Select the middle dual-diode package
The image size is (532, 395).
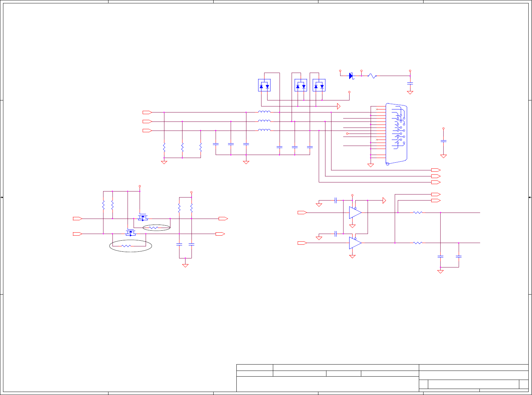click(x=301, y=85)
